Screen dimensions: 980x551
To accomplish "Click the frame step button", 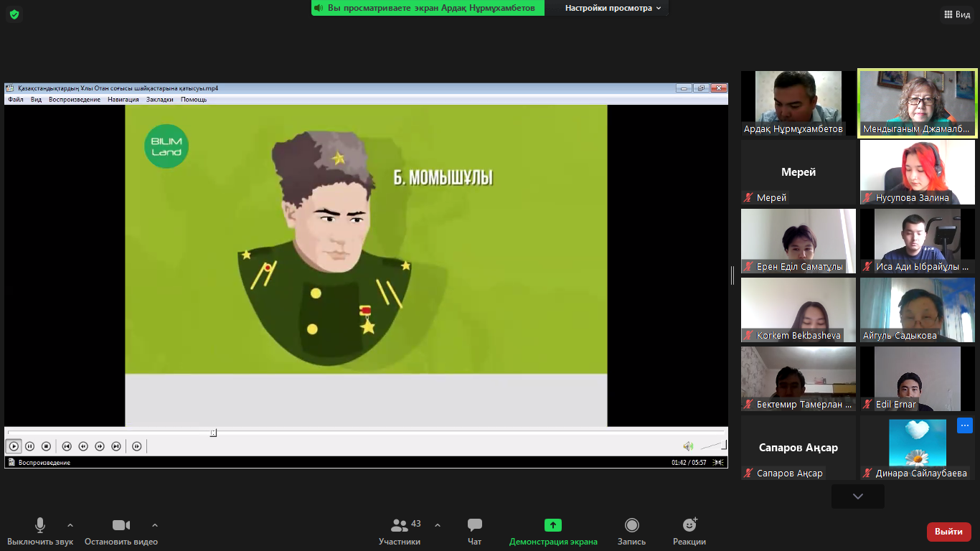I will (x=137, y=446).
